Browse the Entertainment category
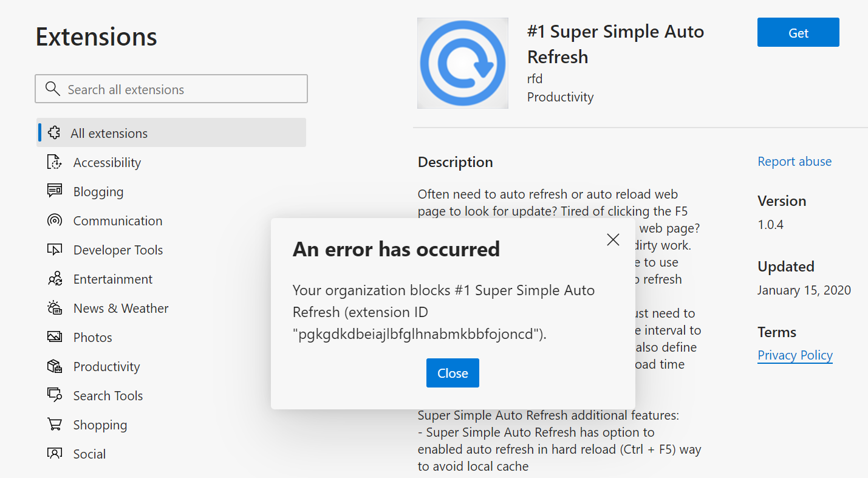Screen dimensions: 868x478 pos(113,279)
